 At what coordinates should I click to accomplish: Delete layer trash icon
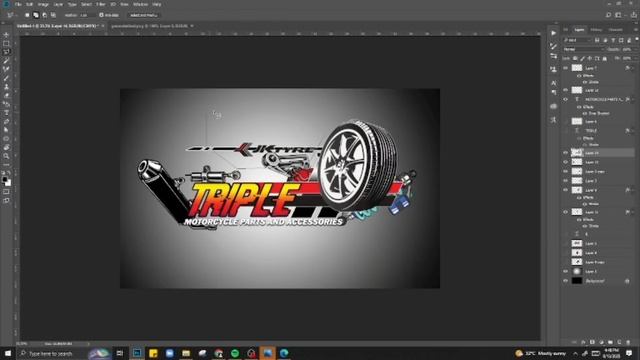tap(628, 342)
